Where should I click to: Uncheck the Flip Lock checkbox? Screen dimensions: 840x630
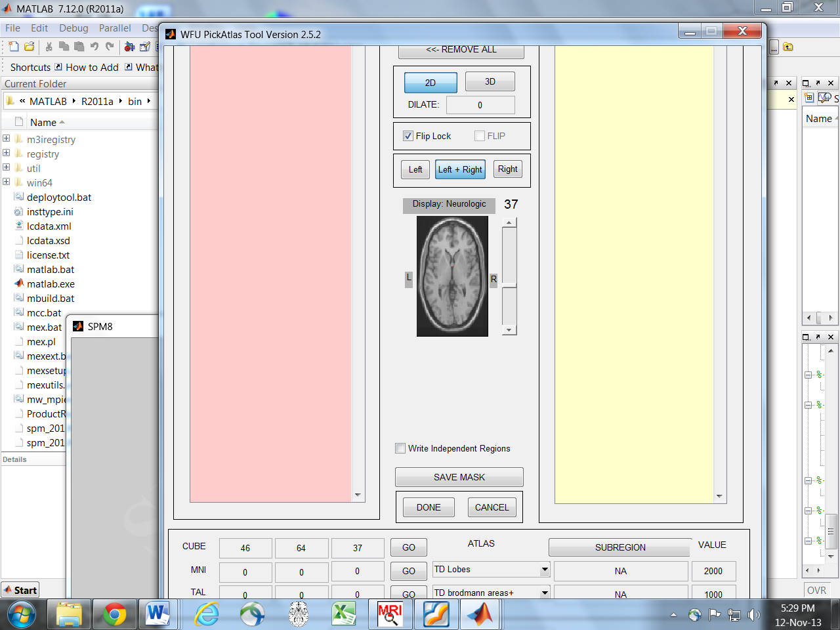408,136
